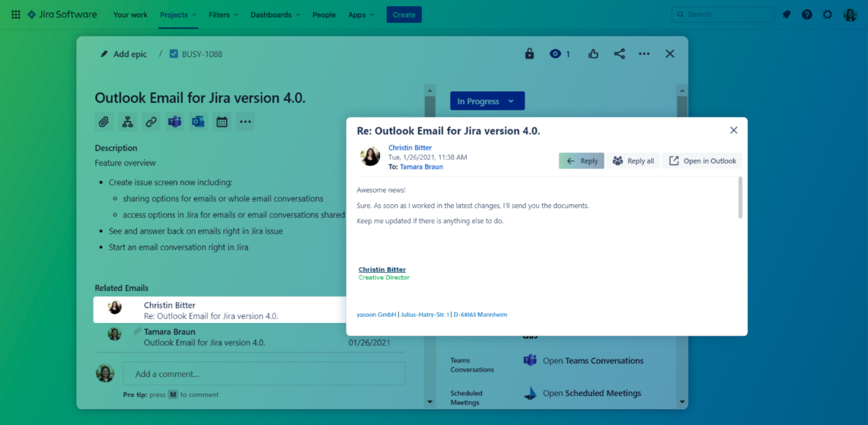This screenshot has height=425, width=868.
Task: Click the Christin Bitter sender link
Action: (x=410, y=148)
